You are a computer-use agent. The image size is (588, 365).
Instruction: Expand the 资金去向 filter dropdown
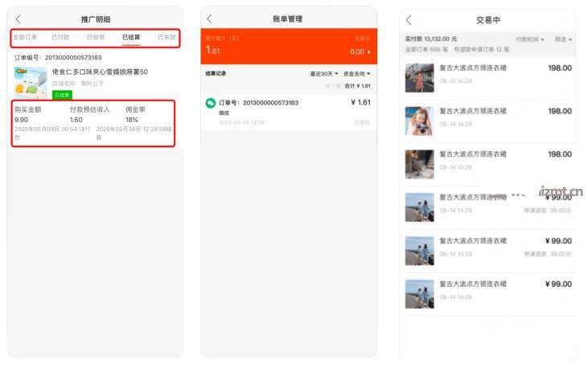[356, 74]
